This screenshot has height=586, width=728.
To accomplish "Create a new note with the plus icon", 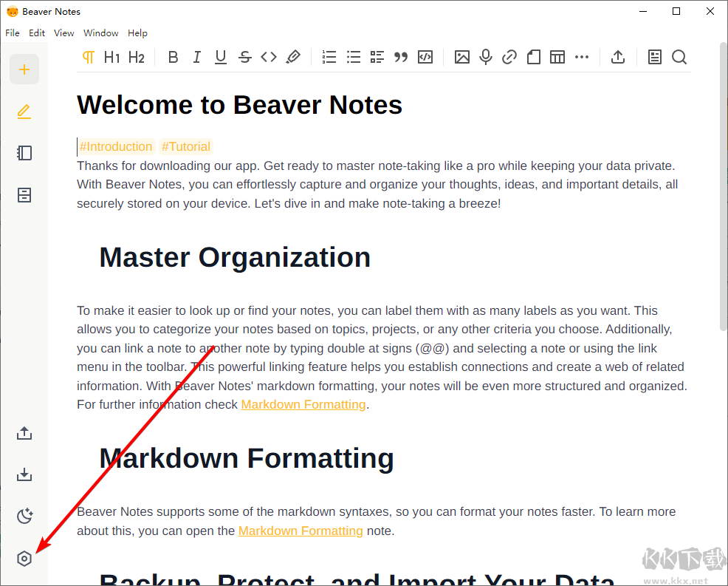I will pyautogui.click(x=24, y=69).
